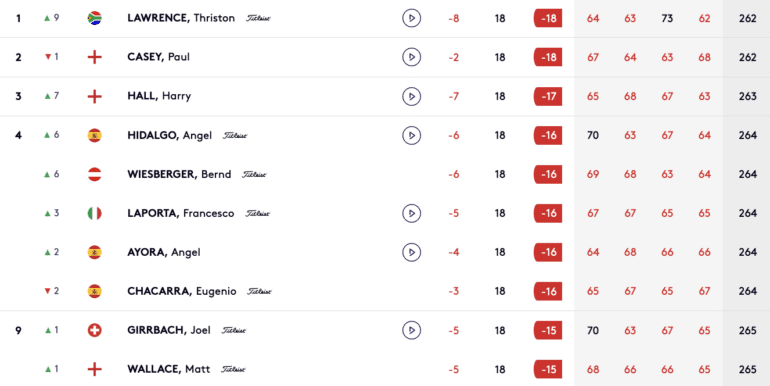Click the Switzerland flag beside Girrbach

(94, 330)
